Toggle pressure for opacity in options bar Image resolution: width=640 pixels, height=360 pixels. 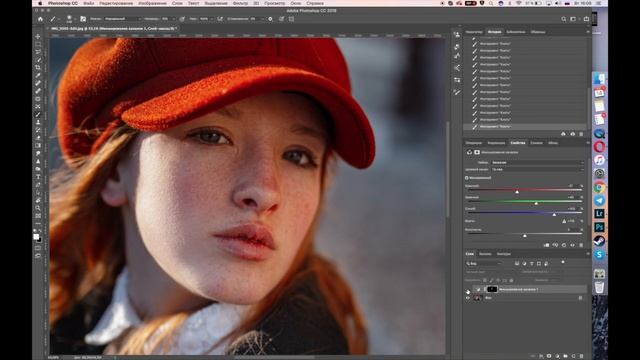click(182, 19)
